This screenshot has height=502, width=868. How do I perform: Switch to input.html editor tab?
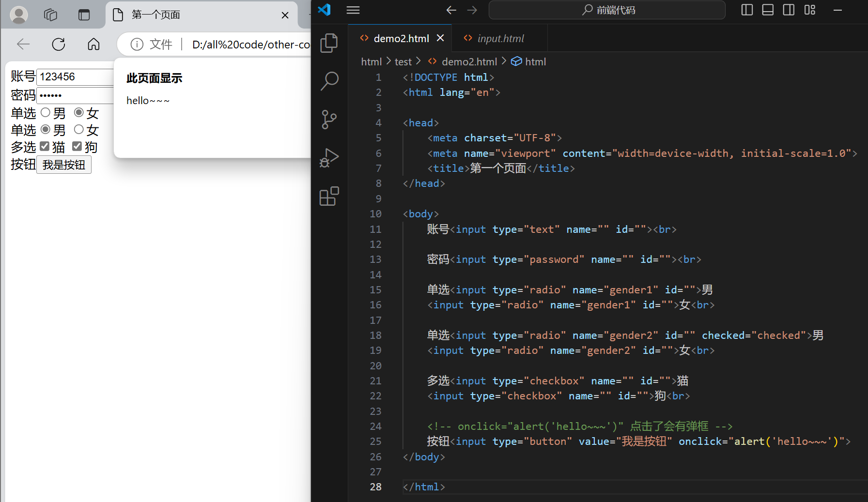pos(500,38)
